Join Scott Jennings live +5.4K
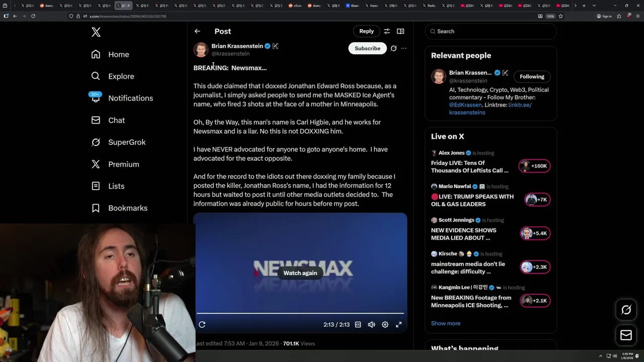This screenshot has width=644, height=362. click(x=535, y=233)
